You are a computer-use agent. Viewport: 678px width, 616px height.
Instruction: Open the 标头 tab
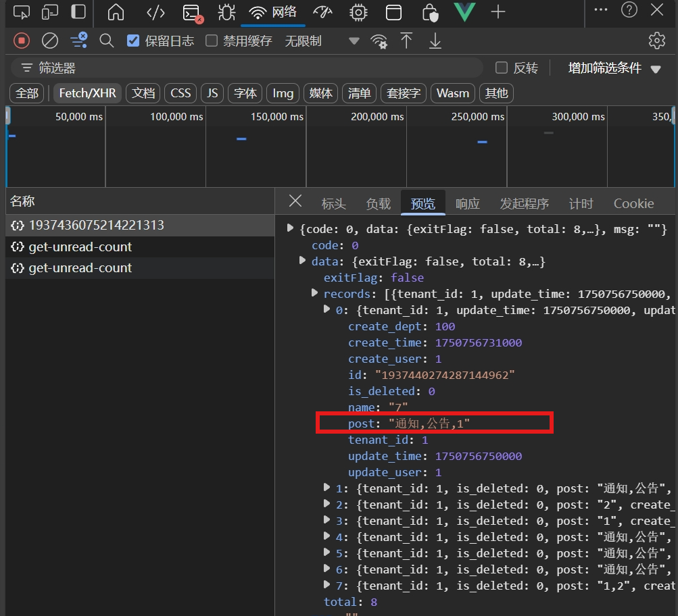(x=333, y=203)
